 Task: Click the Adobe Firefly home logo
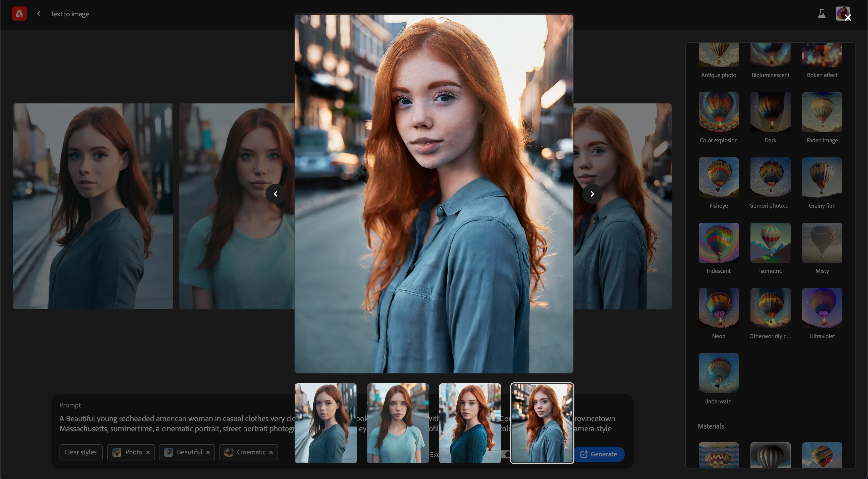tap(19, 14)
